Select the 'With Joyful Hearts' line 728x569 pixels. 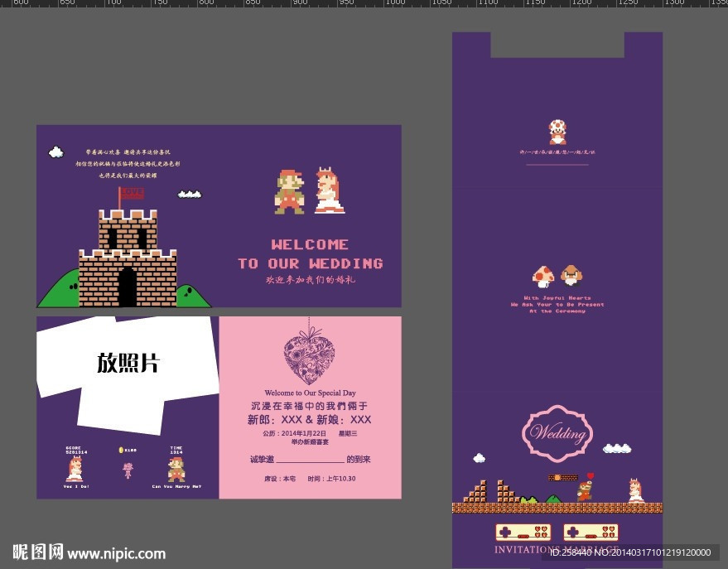pyautogui.click(x=557, y=298)
